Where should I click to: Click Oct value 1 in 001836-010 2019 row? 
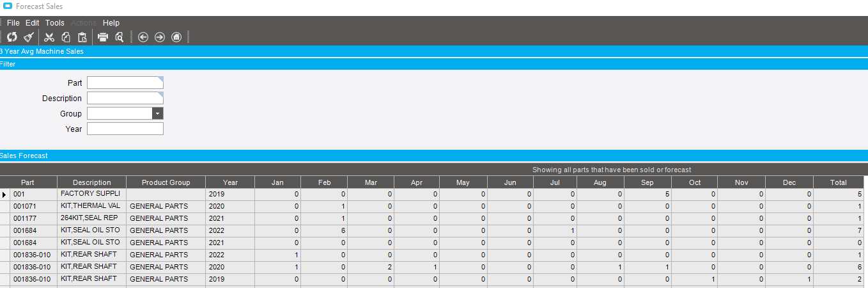[695, 279]
